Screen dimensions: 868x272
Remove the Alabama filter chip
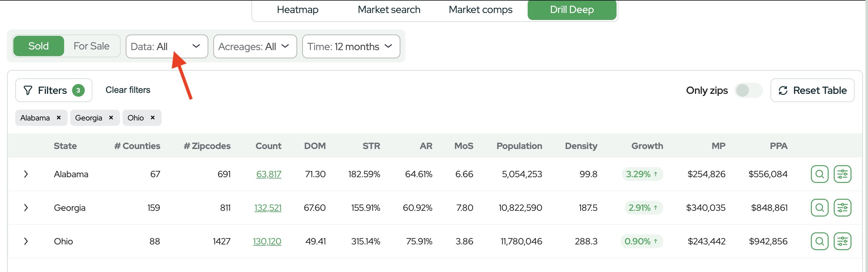59,118
